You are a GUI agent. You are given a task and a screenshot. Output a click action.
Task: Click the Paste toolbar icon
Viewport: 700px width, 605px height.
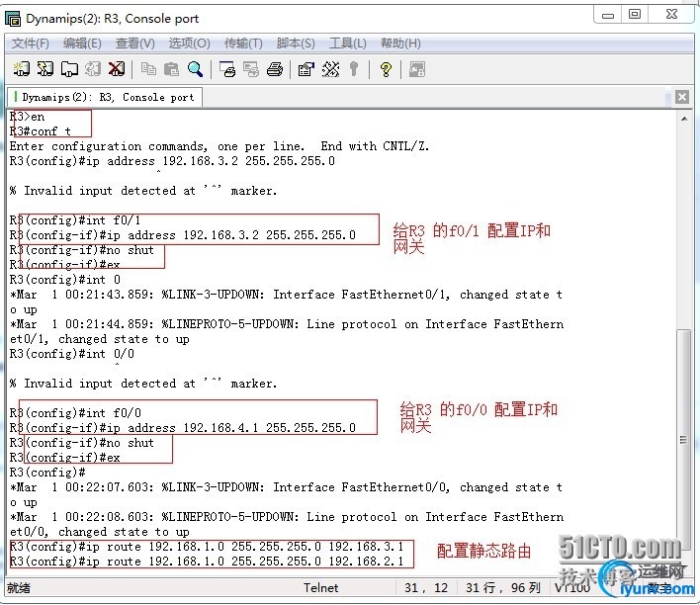point(171,69)
